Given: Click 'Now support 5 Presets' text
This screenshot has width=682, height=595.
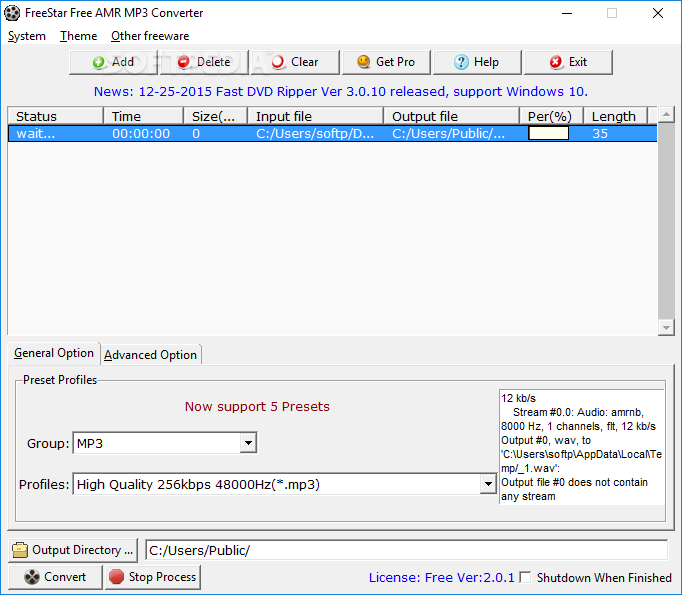Looking at the screenshot, I should [257, 407].
